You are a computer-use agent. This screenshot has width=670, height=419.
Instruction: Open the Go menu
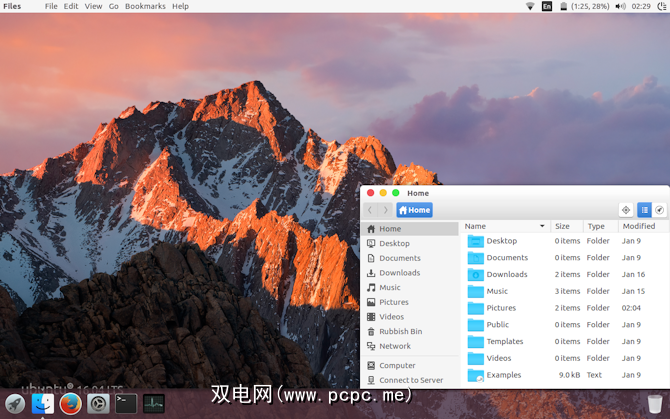[x=113, y=6]
